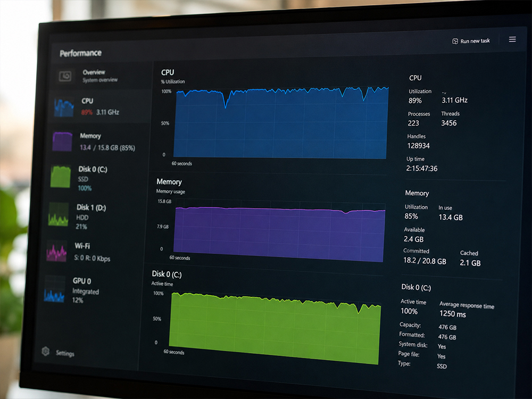Click the '60 seconds' label under CPU graph

pos(181,163)
